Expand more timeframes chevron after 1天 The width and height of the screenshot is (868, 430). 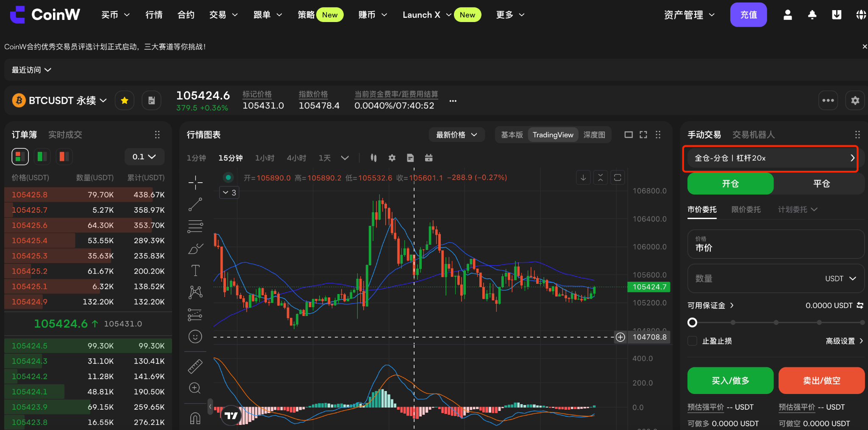tap(345, 158)
